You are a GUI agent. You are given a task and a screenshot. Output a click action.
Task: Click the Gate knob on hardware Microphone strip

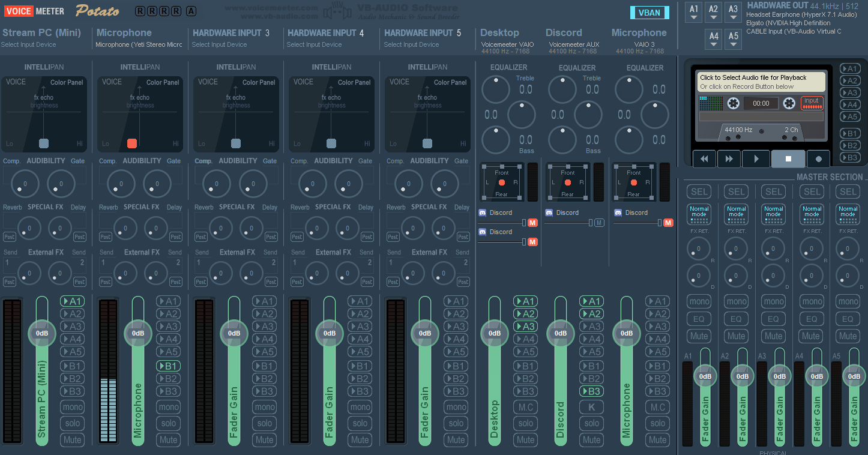[157, 184]
